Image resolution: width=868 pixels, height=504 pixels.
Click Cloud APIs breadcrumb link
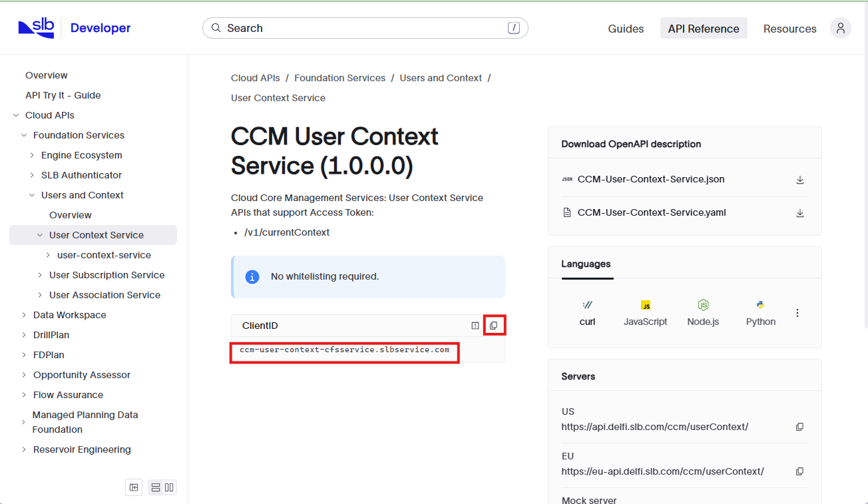(256, 78)
